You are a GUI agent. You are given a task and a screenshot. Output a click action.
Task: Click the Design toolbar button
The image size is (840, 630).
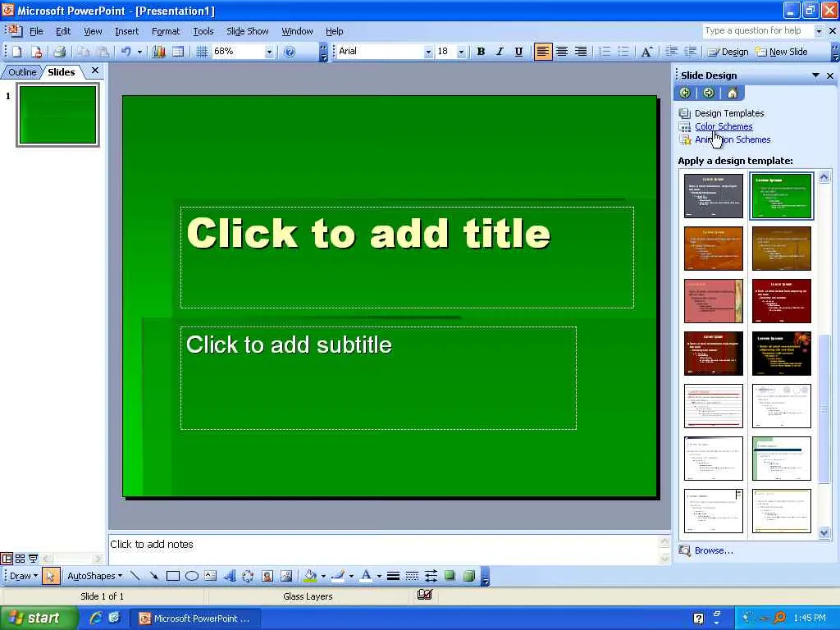click(728, 52)
